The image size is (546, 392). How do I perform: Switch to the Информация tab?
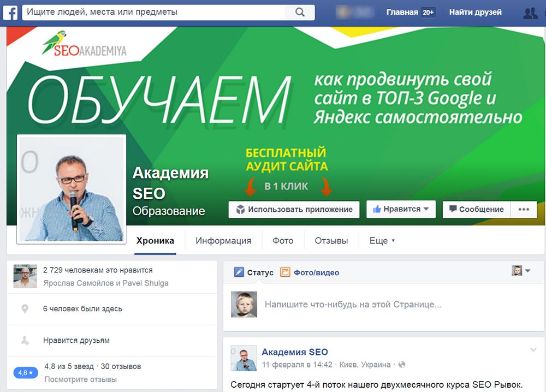point(223,241)
